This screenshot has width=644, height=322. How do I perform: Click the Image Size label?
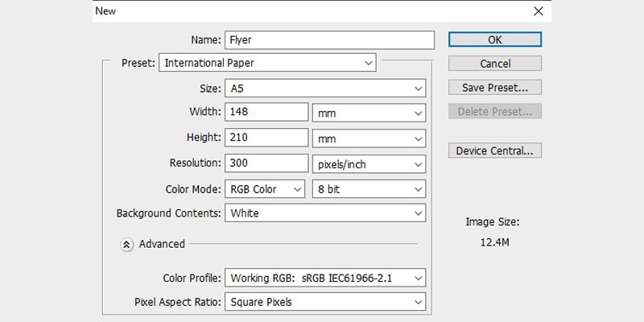click(x=493, y=222)
